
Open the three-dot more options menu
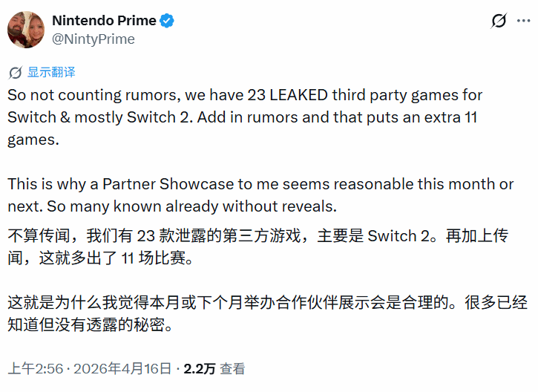pos(522,22)
